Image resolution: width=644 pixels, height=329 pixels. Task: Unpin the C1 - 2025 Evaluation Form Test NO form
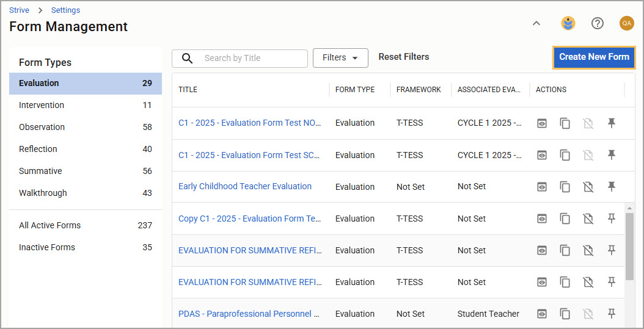tap(612, 123)
